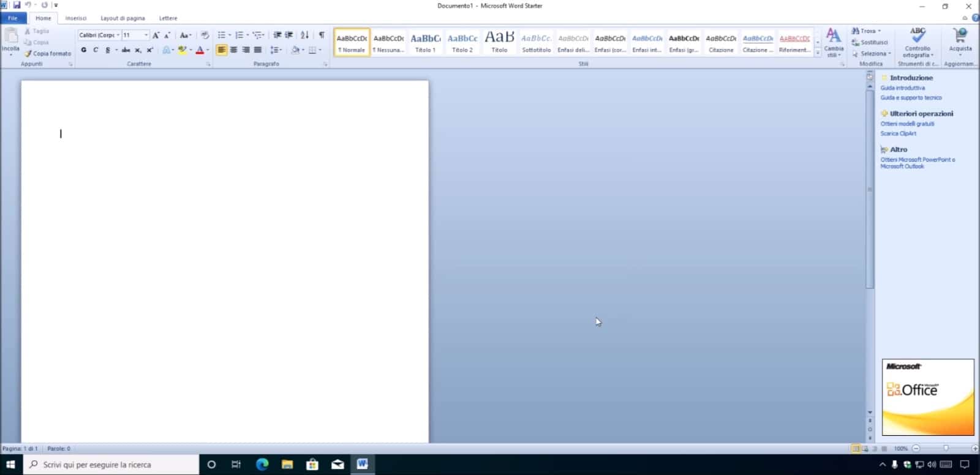
Task: Show paragraph marks with pilcrow icon
Action: pos(322,35)
